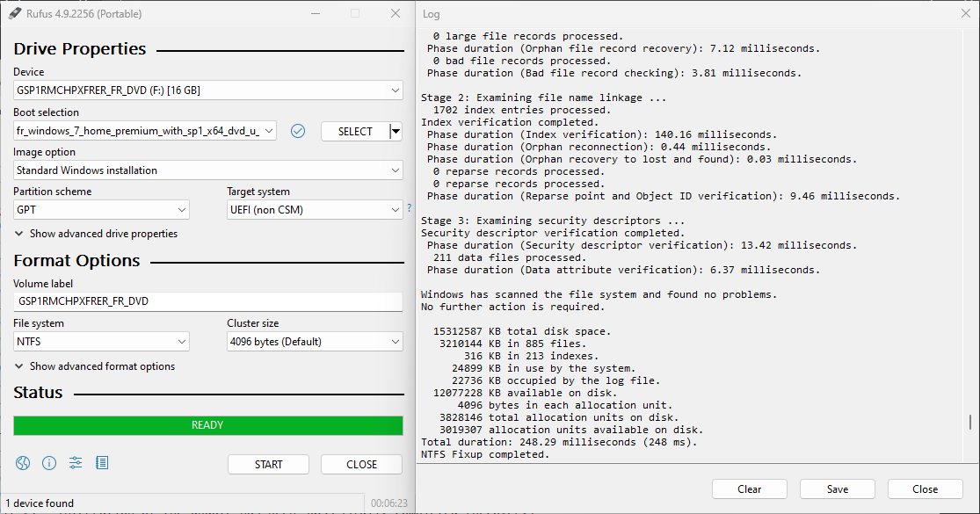This screenshot has height=514, width=980.
Task: Expand Show advanced format options
Action: 95,366
